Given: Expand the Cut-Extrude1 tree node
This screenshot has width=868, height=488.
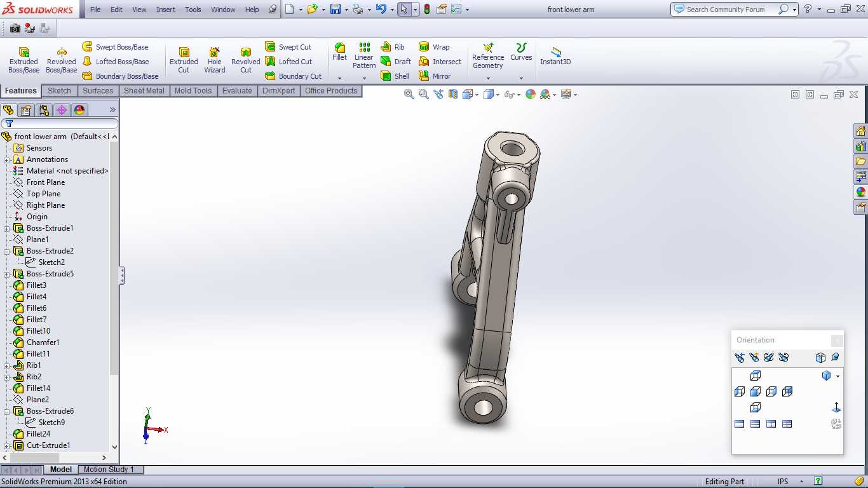Looking at the screenshot, I should 7,445.
